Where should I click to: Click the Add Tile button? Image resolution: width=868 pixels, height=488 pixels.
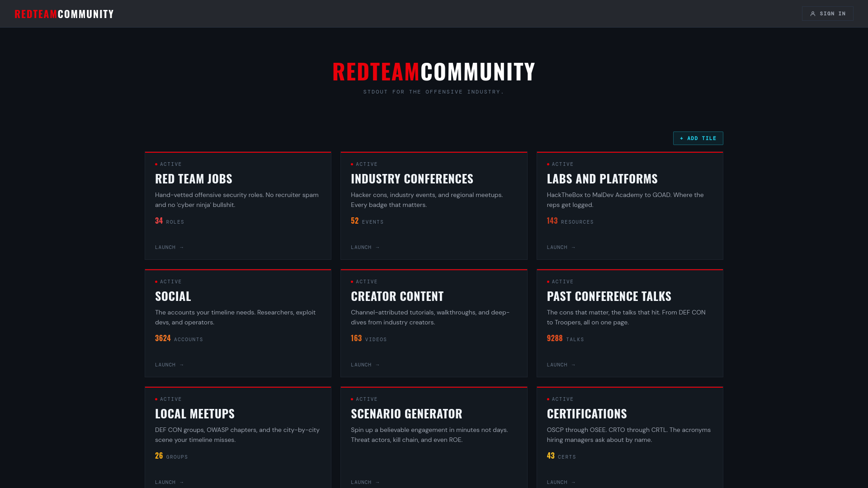pyautogui.click(x=698, y=138)
